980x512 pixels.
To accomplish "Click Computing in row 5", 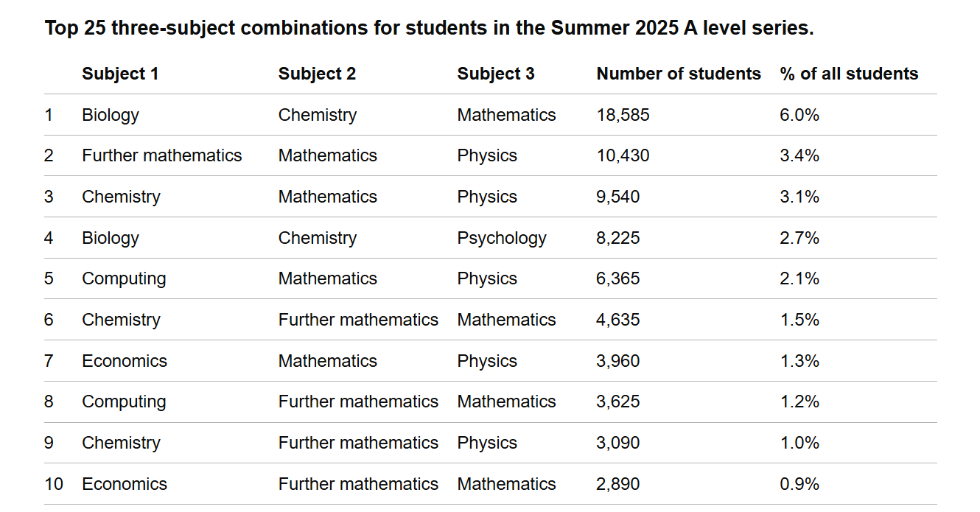I will (124, 278).
